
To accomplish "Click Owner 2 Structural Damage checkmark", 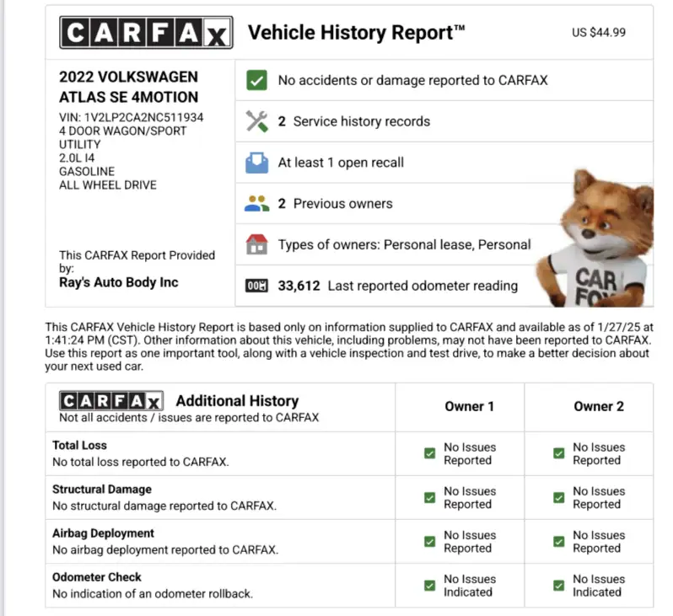I will [x=558, y=498].
